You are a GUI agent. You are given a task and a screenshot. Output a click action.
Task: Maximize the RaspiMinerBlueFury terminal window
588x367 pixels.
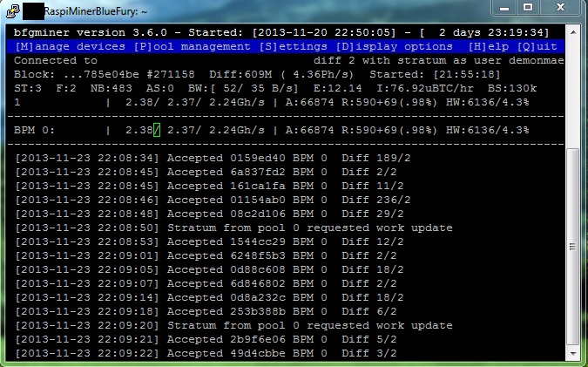(x=528, y=8)
